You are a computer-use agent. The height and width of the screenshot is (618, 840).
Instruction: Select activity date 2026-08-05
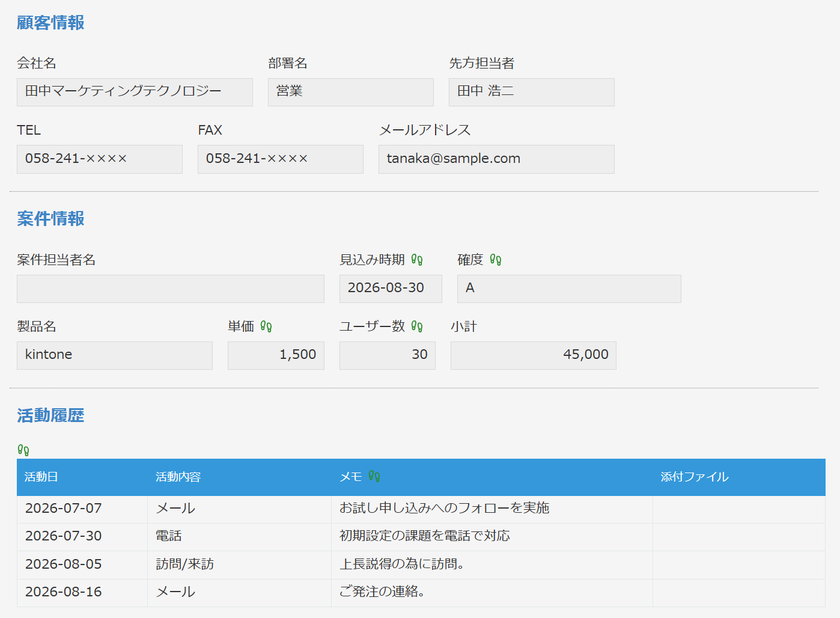pyautogui.click(x=64, y=564)
